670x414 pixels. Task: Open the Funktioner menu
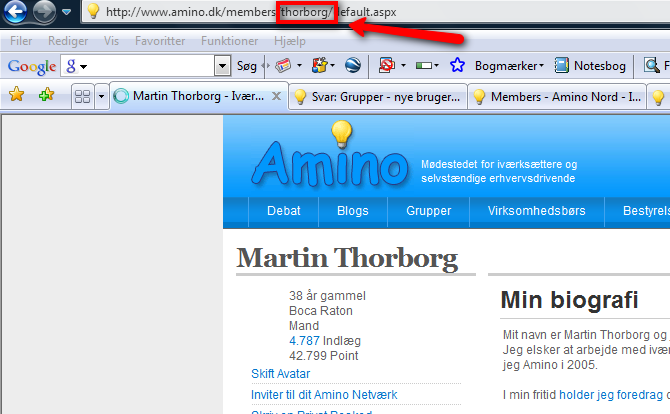(229, 41)
